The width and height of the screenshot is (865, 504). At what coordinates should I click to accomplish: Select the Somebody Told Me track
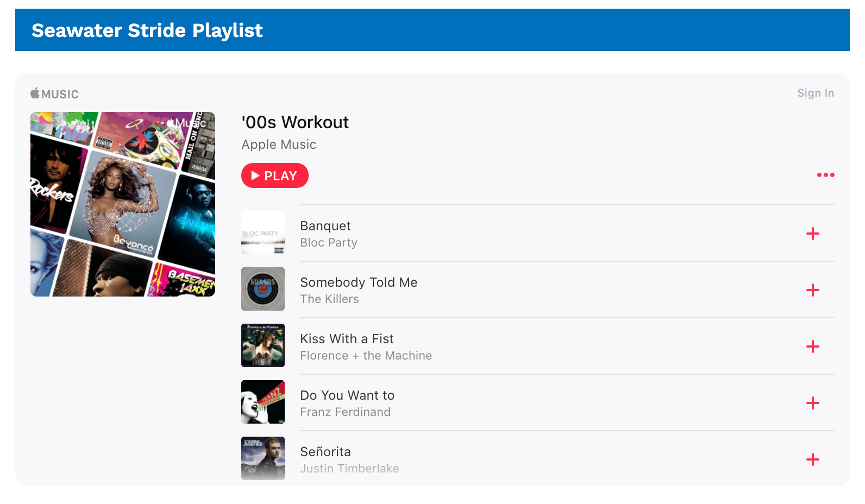tap(359, 282)
